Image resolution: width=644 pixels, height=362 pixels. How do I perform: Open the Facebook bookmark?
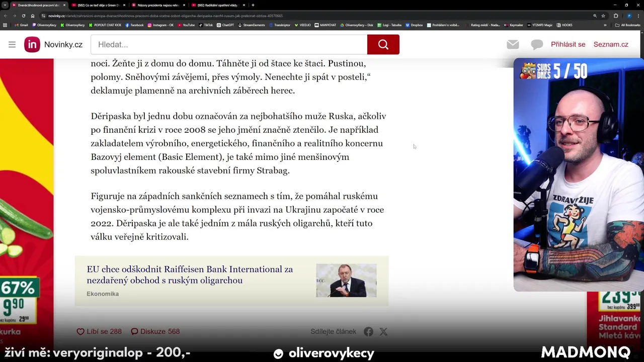134,25
